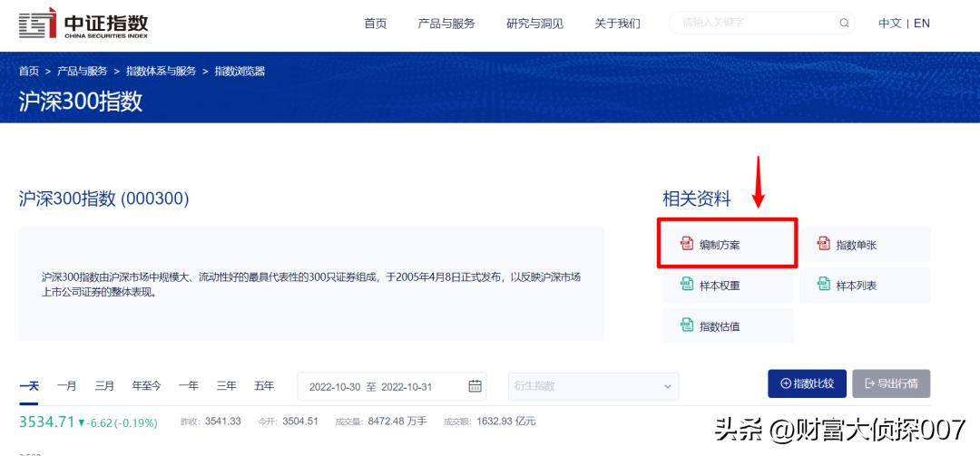The width and height of the screenshot is (980, 456).
Task: Click the 沪深300指数 index description paragraph
Action: coord(311,285)
